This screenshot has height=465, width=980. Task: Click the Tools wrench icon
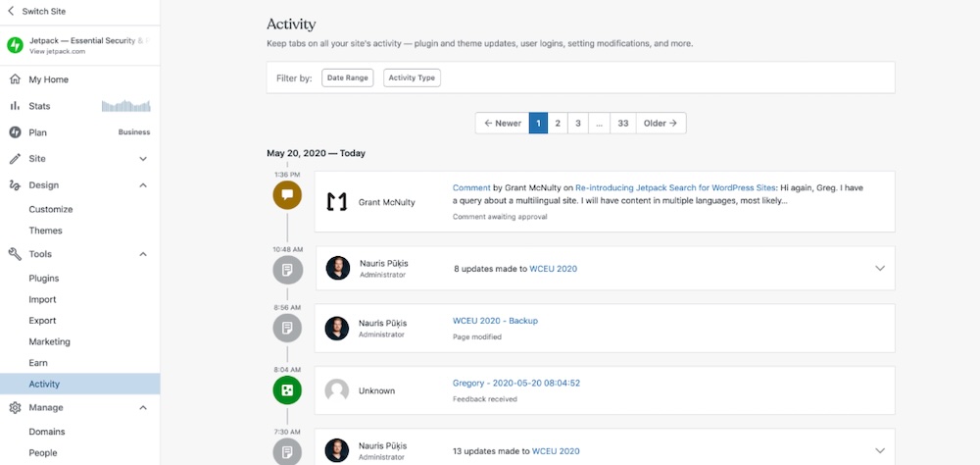pyautogui.click(x=15, y=254)
